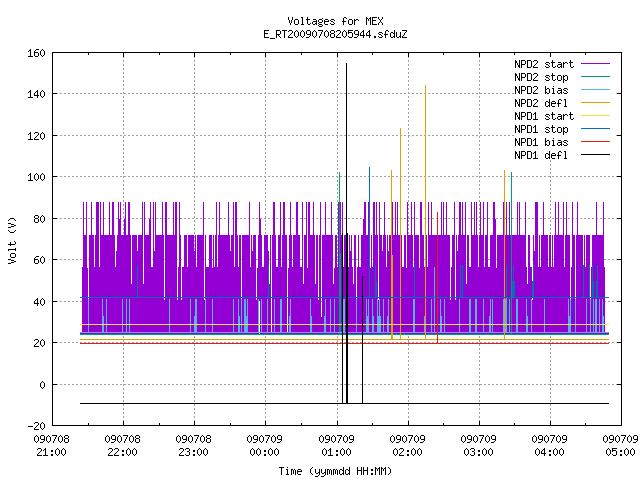640x480 pixels.
Task: Select the 'NPD1 defl' legend label
Action: [541, 156]
